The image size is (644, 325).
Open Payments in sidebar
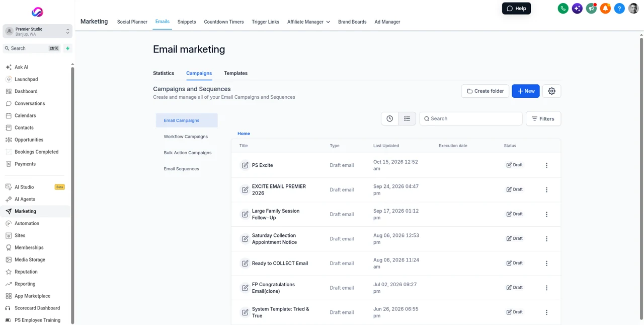[x=25, y=164]
